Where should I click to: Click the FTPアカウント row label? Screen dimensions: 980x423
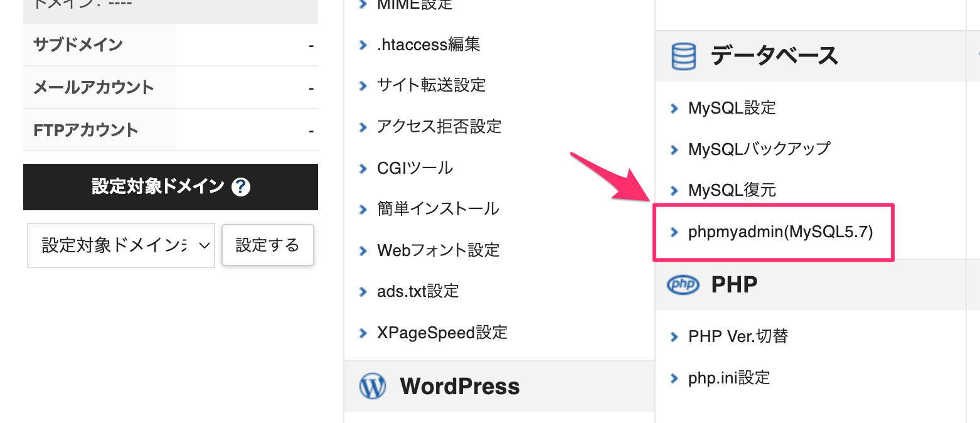point(86,131)
